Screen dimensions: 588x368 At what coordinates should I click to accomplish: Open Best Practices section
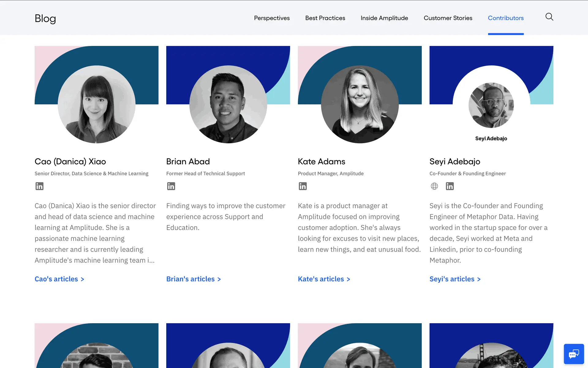pyautogui.click(x=325, y=18)
